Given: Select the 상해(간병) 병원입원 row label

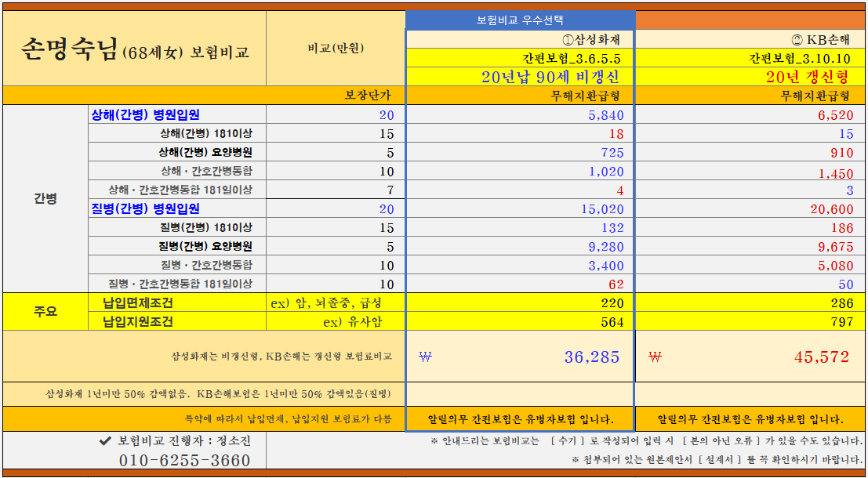Looking at the screenshot, I should pos(137,114).
